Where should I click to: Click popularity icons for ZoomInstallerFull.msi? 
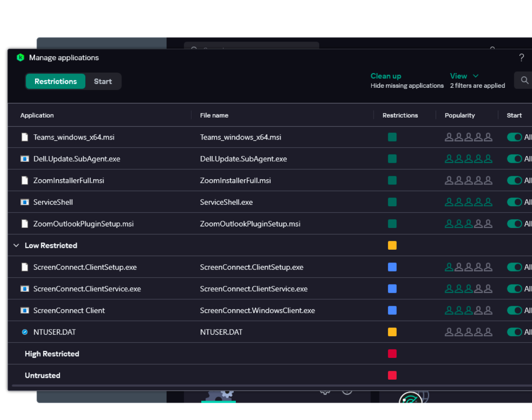coord(469,181)
